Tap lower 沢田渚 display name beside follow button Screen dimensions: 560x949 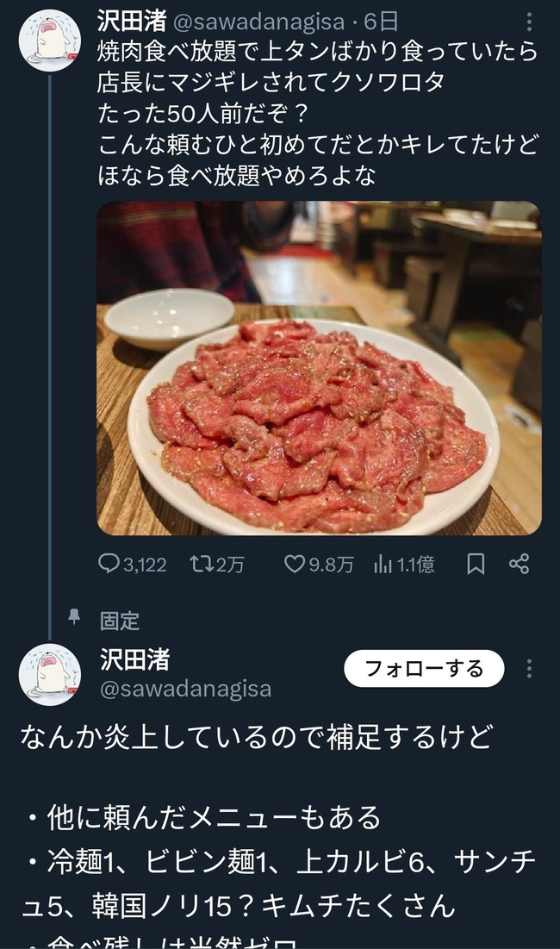pyautogui.click(x=135, y=659)
